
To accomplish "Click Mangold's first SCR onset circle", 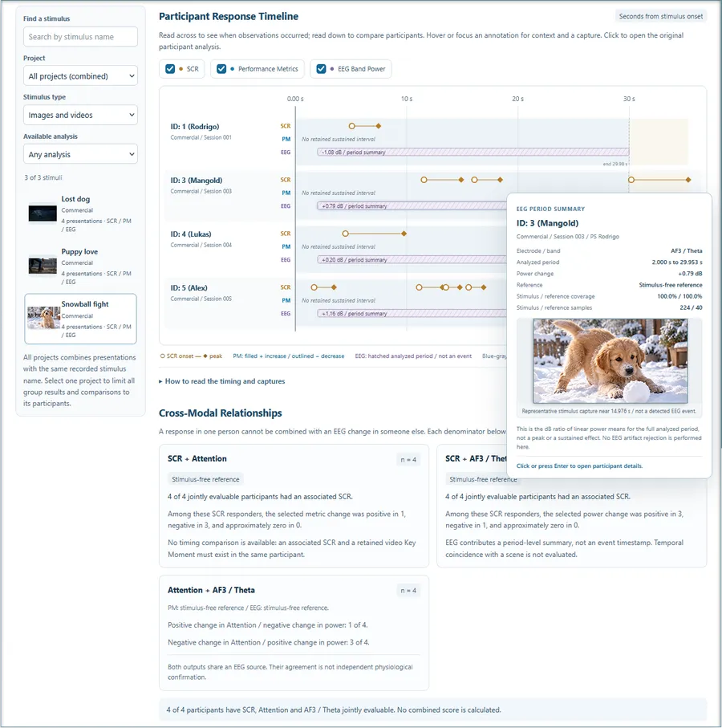I will coord(424,180).
